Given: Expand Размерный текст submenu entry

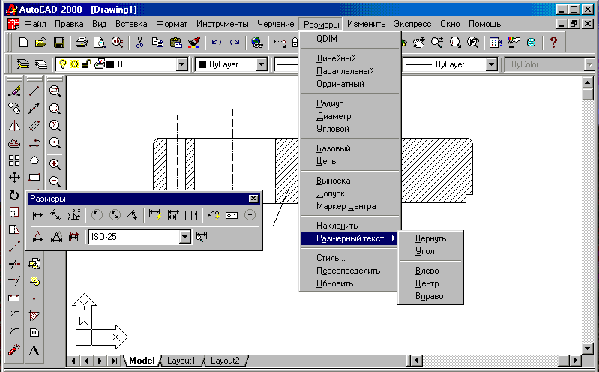Looking at the screenshot, I should pos(350,239).
